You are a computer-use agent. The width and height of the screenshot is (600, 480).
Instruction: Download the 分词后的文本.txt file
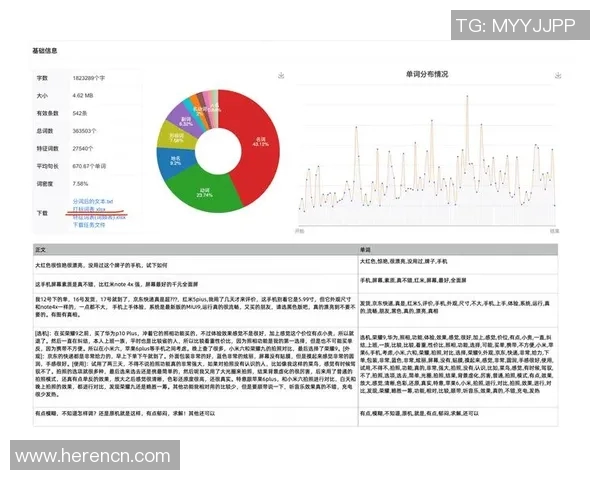[95, 203]
